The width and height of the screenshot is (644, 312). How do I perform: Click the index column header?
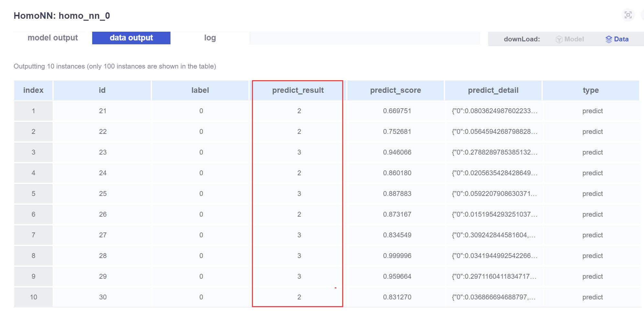tap(33, 91)
